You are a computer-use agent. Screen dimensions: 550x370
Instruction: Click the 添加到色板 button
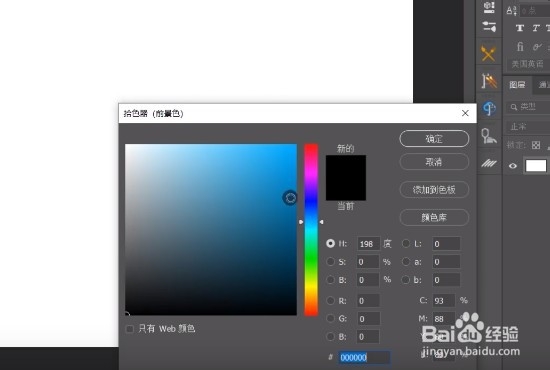pos(434,190)
